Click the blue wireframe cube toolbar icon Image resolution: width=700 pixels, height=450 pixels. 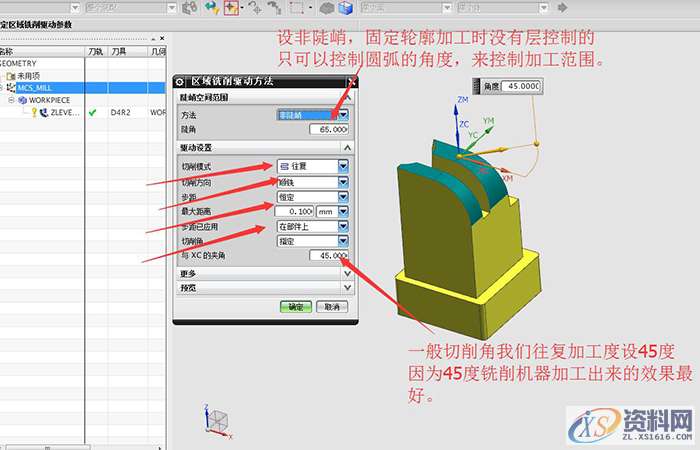point(346,8)
